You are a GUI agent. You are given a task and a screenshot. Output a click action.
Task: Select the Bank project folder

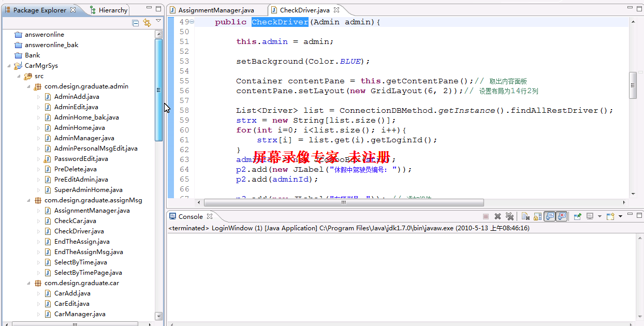pos(27,55)
